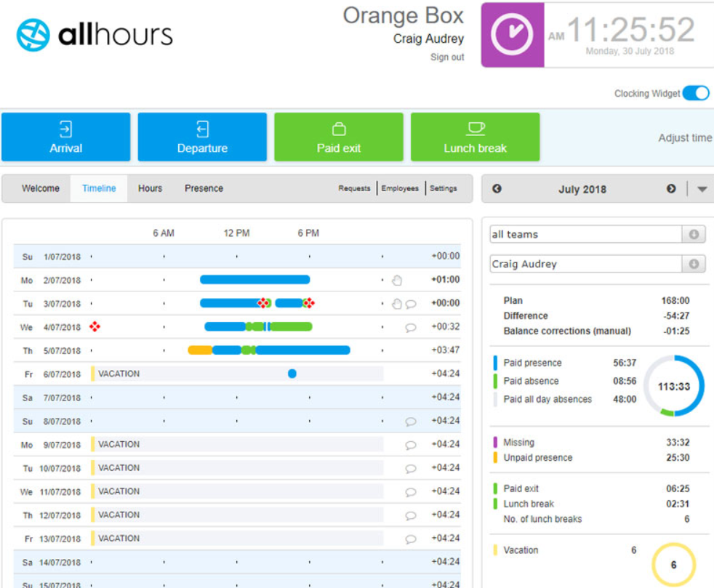714x588 pixels.
Task: Open comment bubble on 3/07/2018 row
Action: click(x=411, y=304)
